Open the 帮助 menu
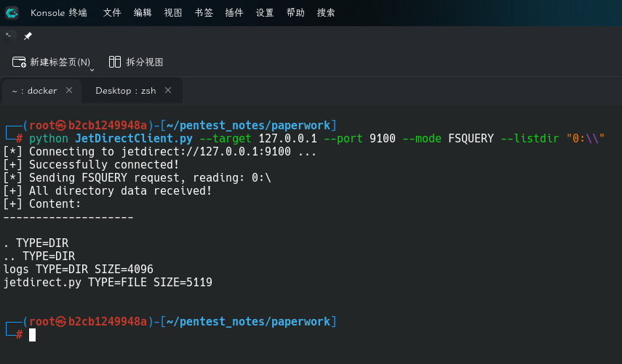 click(295, 12)
